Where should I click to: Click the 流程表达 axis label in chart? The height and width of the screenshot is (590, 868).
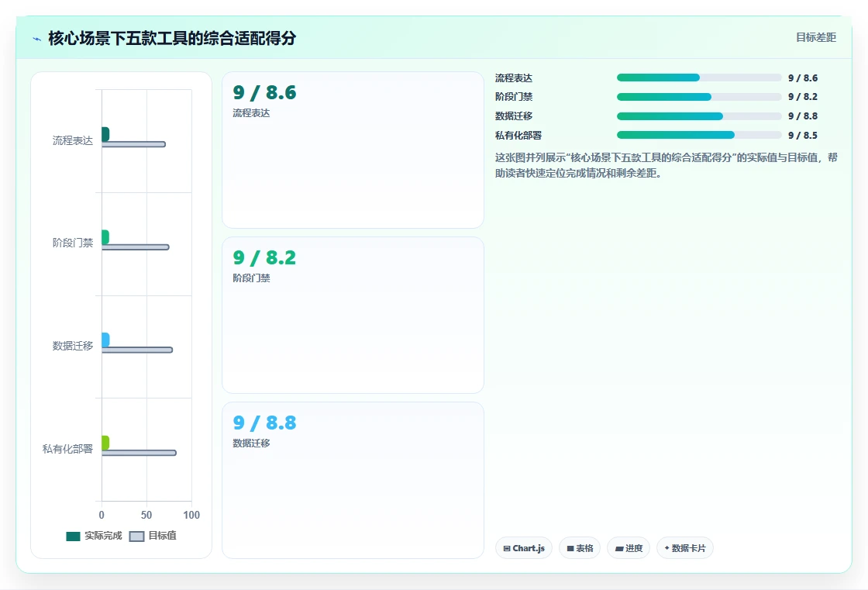[x=73, y=140]
